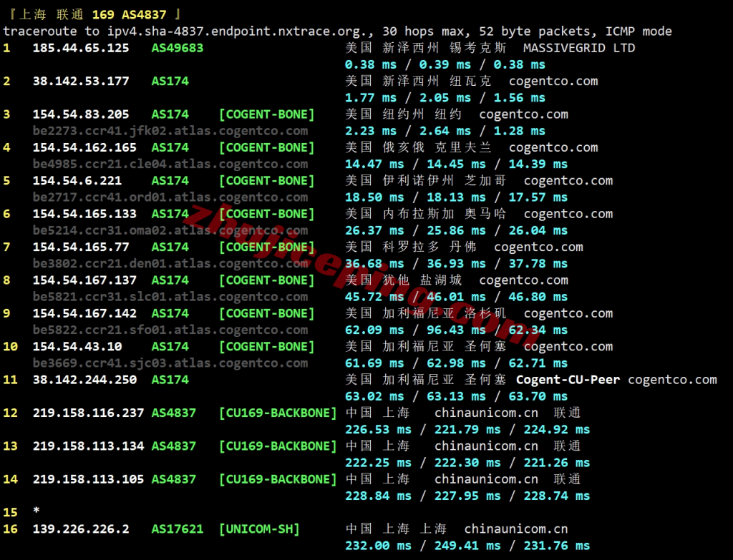Click the asterisk at hop 15
The width and height of the screenshot is (733, 560).
coord(36,513)
